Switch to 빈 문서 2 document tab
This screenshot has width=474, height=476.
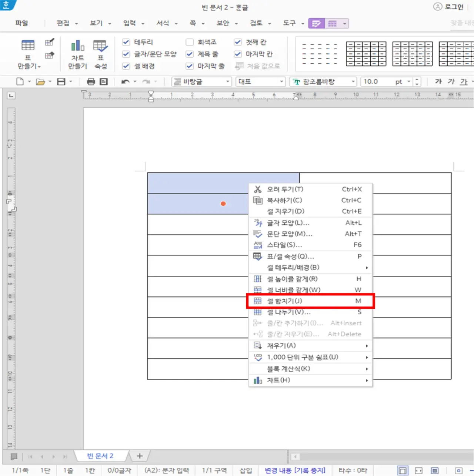click(x=100, y=456)
